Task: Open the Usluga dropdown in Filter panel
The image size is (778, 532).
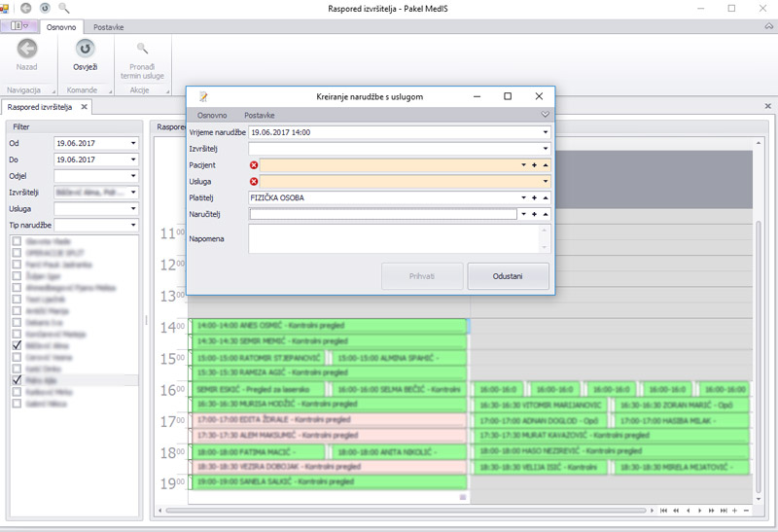Action: click(133, 209)
